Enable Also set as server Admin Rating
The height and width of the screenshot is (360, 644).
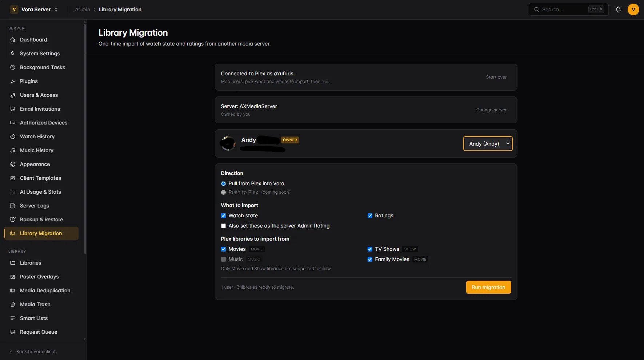pyautogui.click(x=223, y=226)
